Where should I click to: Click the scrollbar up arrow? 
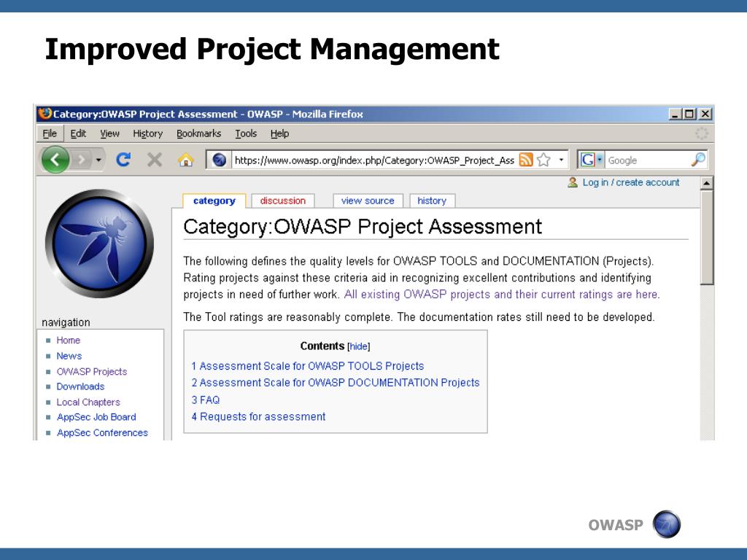click(707, 183)
